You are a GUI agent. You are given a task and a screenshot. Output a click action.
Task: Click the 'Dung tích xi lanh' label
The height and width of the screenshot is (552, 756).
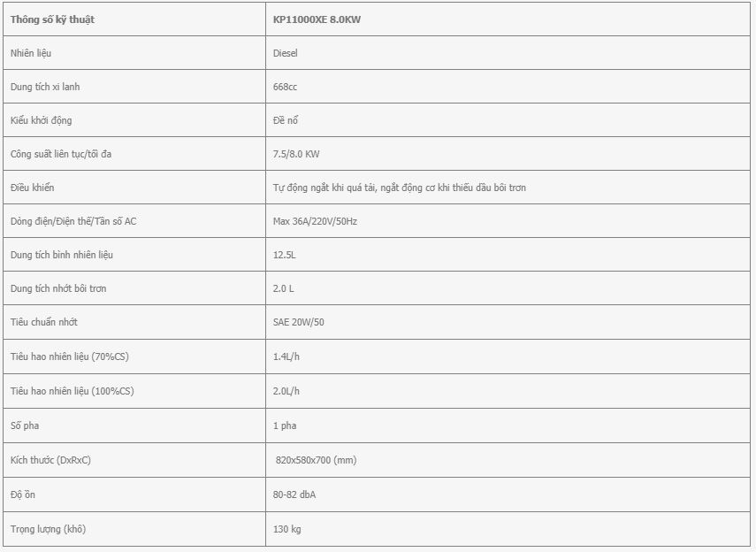click(x=45, y=87)
